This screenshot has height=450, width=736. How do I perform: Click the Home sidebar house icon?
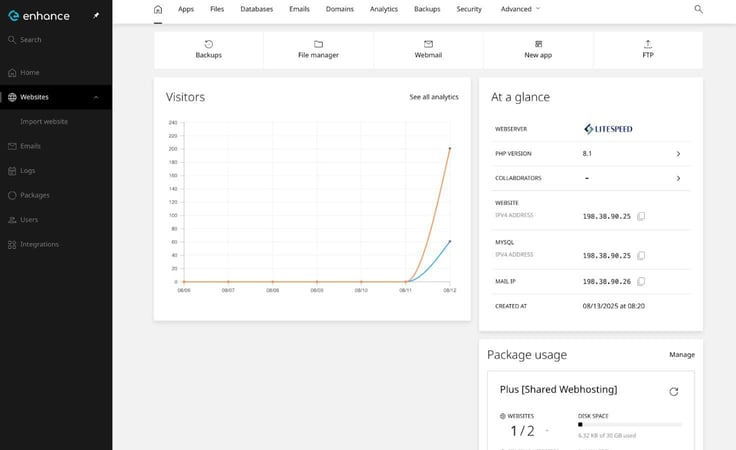pos(12,73)
